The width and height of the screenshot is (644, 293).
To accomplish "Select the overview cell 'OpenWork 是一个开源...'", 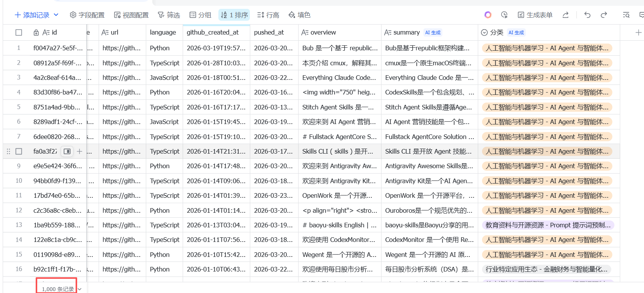I will point(340,195).
